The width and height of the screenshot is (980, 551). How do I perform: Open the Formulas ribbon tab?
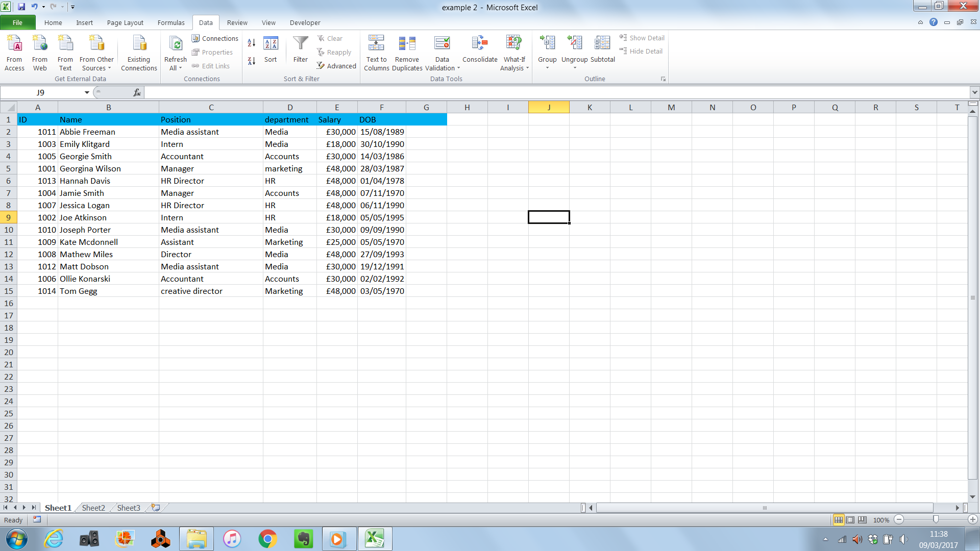click(x=171, y=22)
